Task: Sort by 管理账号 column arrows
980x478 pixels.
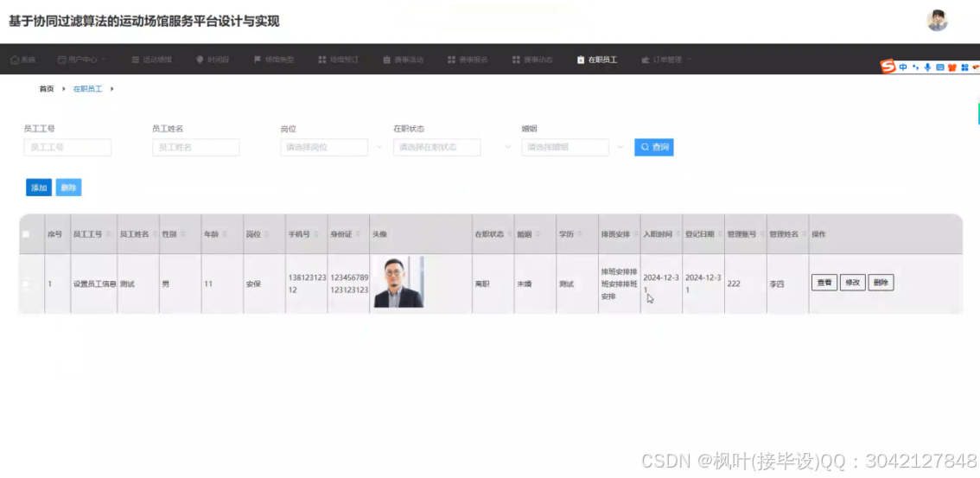Action: [x=762, y=234]
